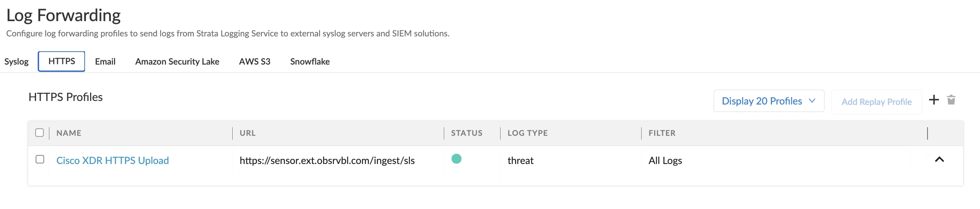The image size is (980, 209).
Task: Switch to the AWS S3 tab
Action: [255, 61]
